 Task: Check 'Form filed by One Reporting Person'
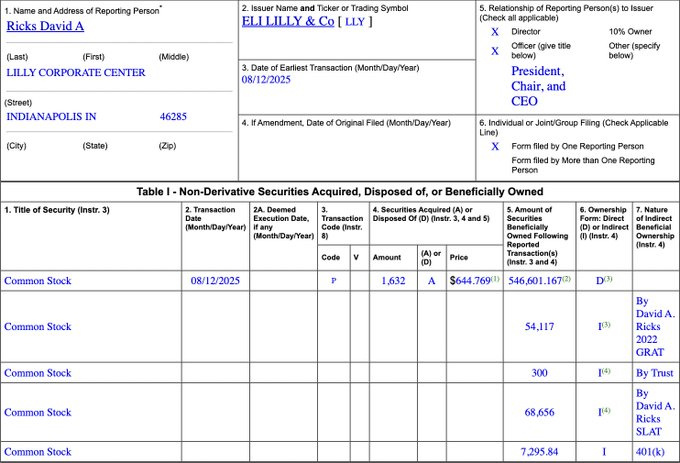pyautogui.click(x=495, y=146)
